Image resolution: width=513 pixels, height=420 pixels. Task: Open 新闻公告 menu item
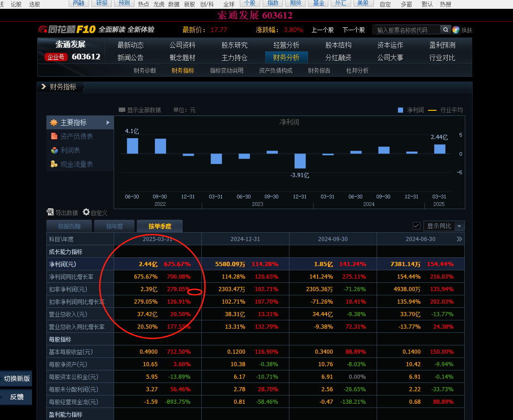click(x=130, y=57)
